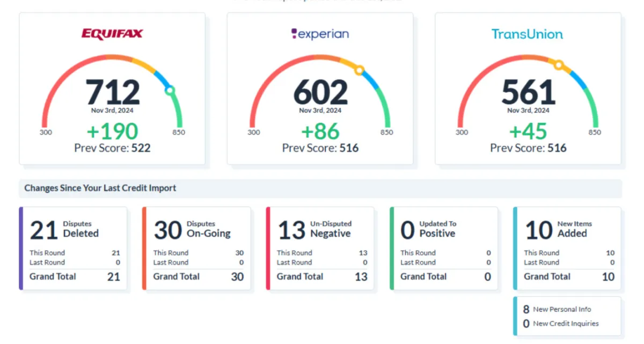This screenshot has height=344, width=644.
Task: Click the +190 score change on Equifax
Action: point(112,131)
